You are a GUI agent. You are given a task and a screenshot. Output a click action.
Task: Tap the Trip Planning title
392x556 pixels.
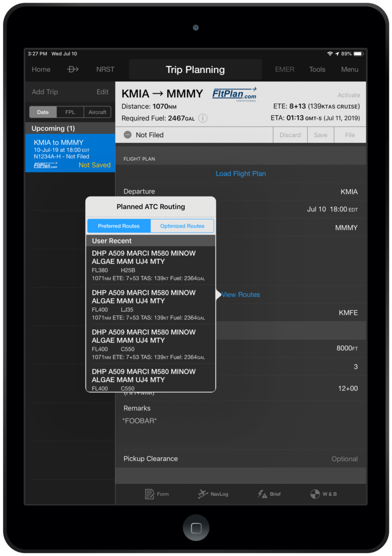[x=195, y=69]
